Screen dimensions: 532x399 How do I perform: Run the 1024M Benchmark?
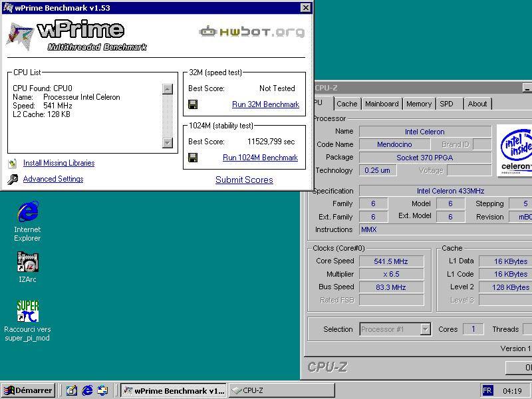(260, 158)
